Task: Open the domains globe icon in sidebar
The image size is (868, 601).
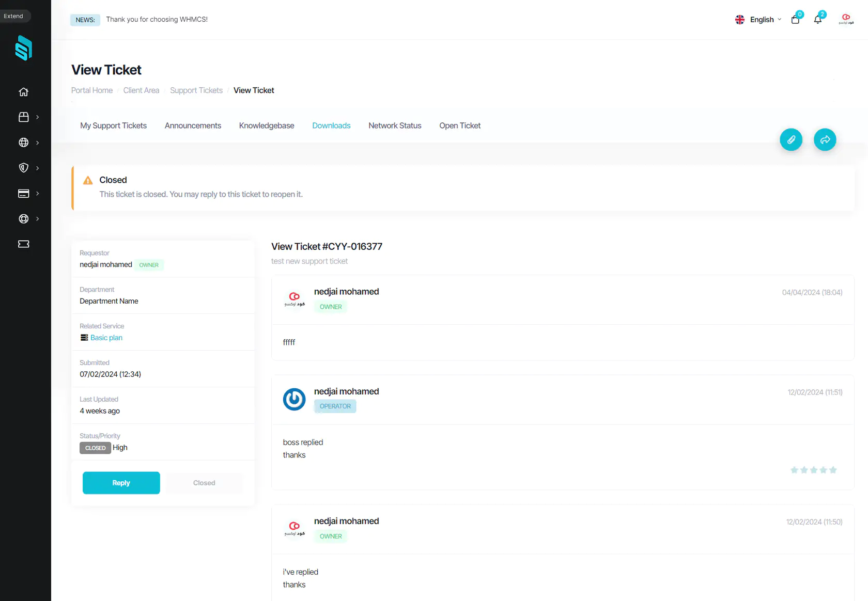Action: pos(24,143)
